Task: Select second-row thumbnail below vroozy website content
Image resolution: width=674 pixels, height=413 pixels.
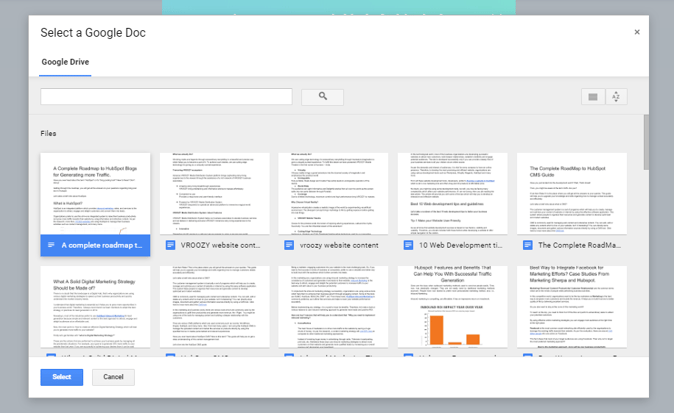Action: pyautogui.click(x=333, y=307)
